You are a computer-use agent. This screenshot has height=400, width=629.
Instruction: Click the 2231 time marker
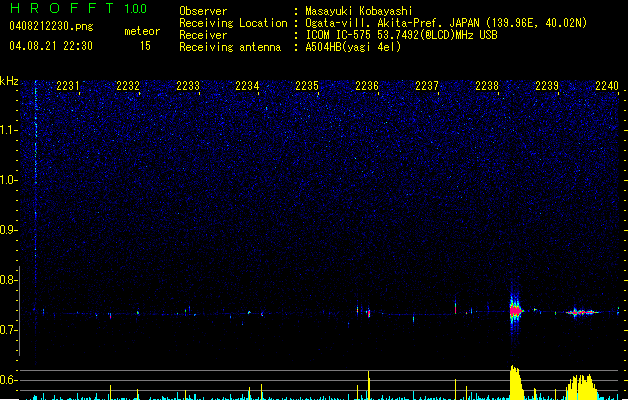click(x=68, y=86)
